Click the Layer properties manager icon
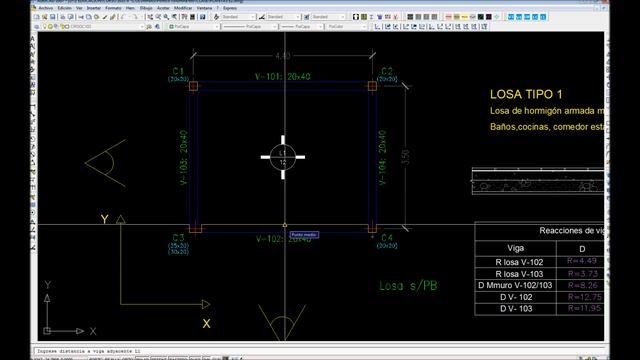 point(36,27)
